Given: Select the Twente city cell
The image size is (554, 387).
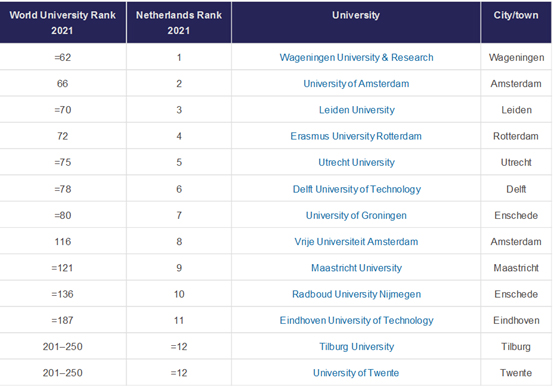Looking at the screenshot, I should click(x=516, y=373).
